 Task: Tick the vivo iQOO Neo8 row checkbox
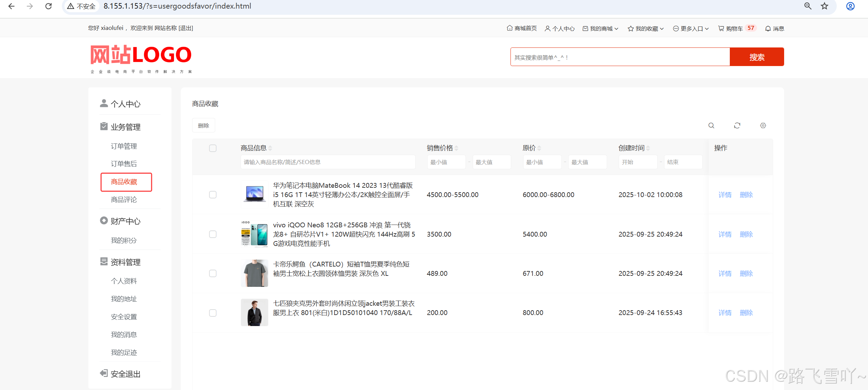coord(213,234)
